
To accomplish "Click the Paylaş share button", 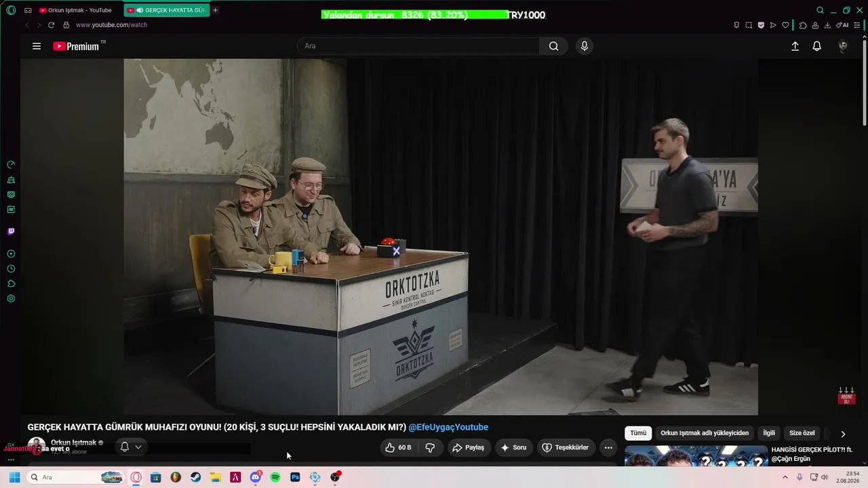I will (468, 447).
